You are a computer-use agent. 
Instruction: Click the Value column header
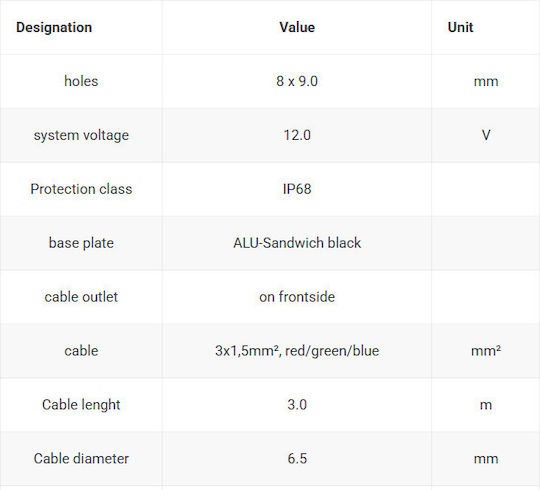pyautogui.click(x=297, y=27)
